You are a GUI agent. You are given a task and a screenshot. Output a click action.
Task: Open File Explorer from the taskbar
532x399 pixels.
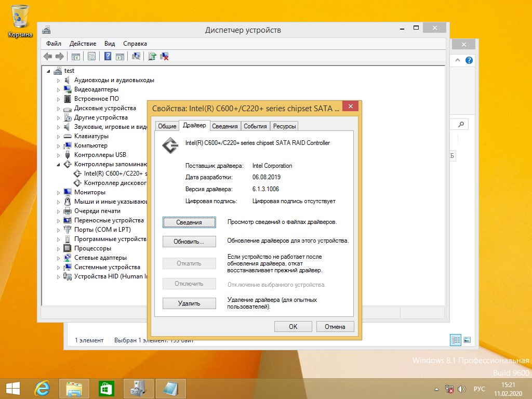tap(74, 389)
